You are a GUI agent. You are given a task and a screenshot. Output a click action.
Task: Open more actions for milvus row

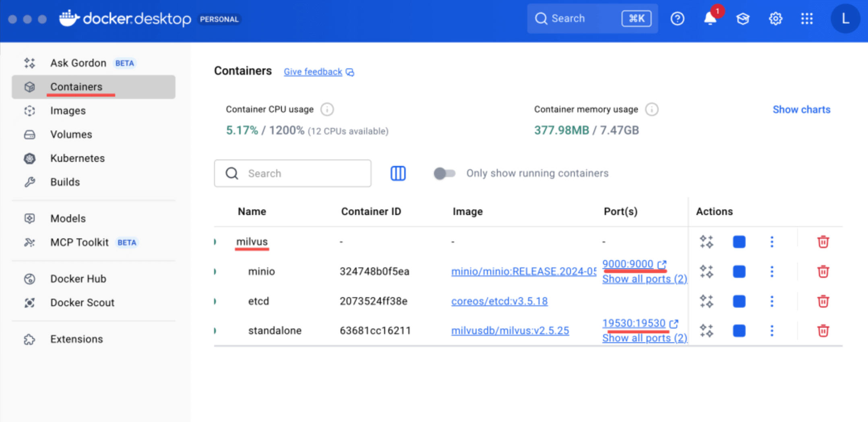772,242
